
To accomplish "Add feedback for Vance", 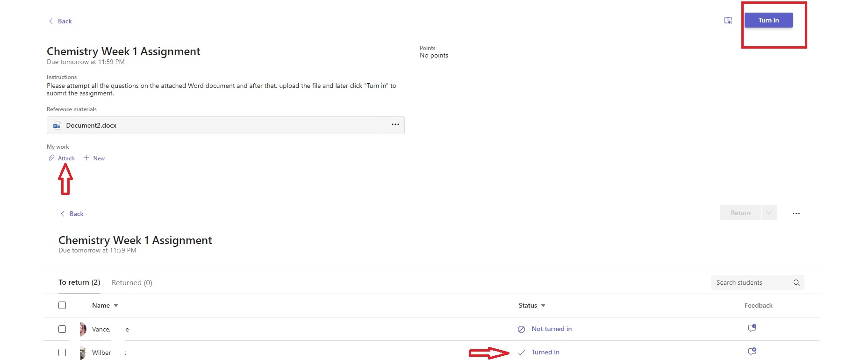I will tap(752, 328).
